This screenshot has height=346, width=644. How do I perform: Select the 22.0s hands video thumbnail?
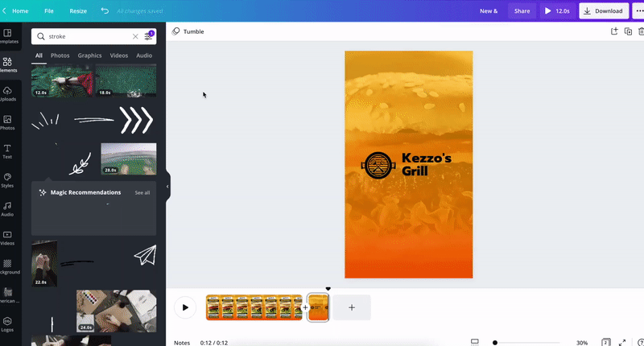pyautogui.click(x=44, y=263)
